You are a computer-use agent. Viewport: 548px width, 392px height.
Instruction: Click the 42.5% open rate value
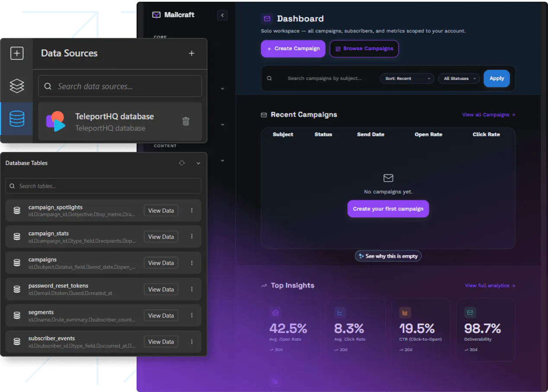pyautogui.click(x=288, y=329)
